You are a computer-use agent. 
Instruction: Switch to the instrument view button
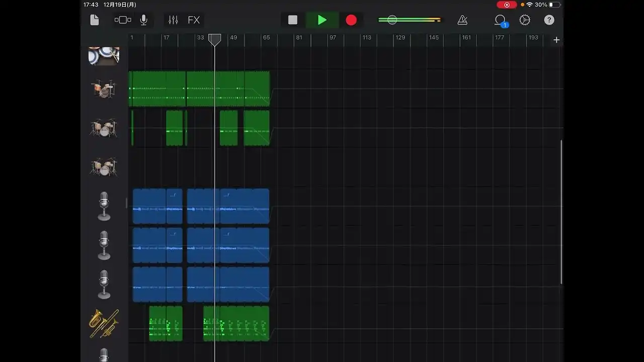click(123, 20)
